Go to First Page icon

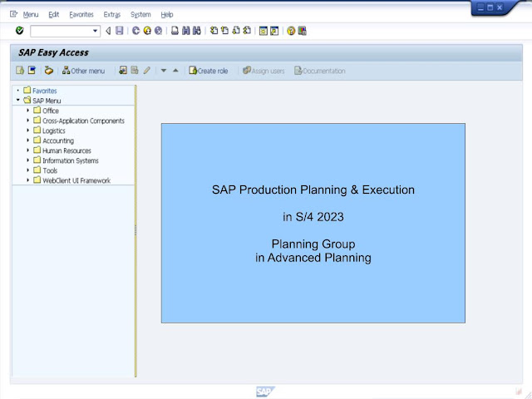coord(214,31)
